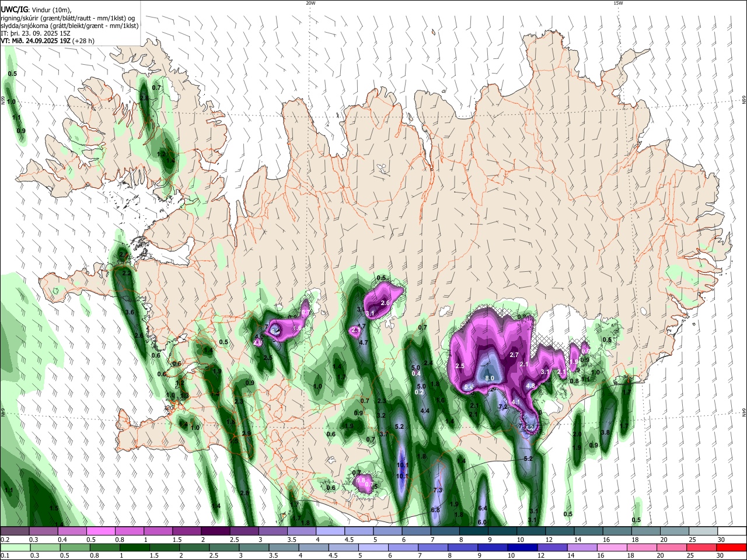Click the init time "IT: þri. 23. 09. 2025 15Z"

coord(36,33)
